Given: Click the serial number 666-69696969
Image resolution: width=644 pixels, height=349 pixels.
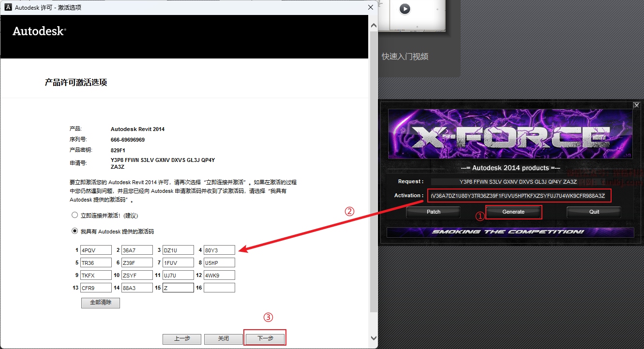Looking at the screenshot, I should (128, 140).
